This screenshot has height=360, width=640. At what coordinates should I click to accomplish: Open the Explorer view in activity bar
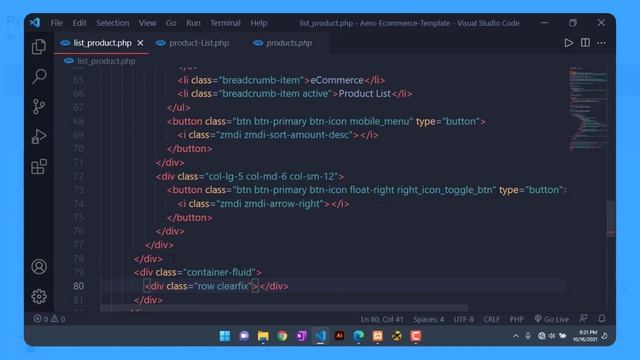tap(39, 47)
